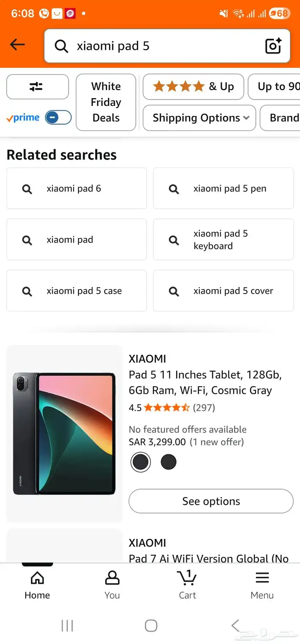
Task: Open the You account icon
Action: pos(112,578)
